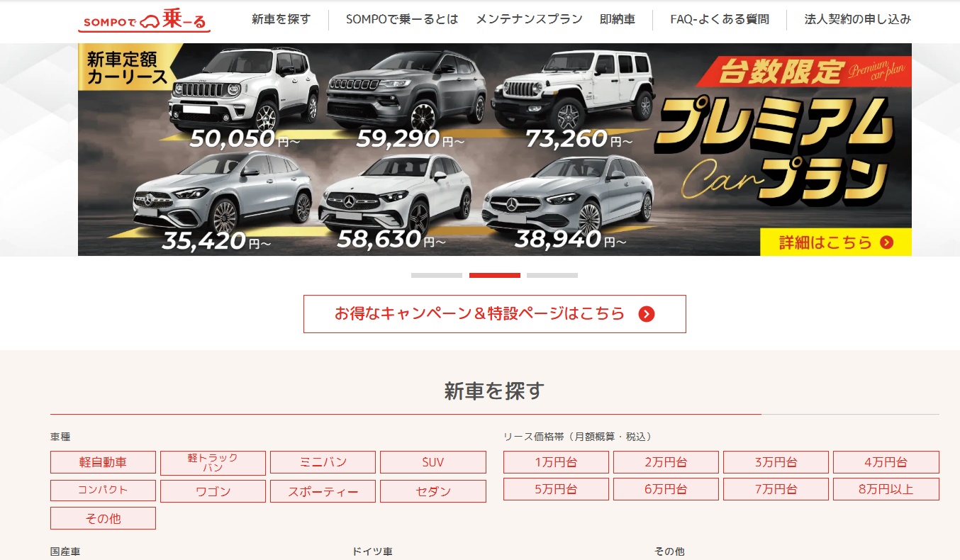960x560 pixels.
Task: Select 7万円台 lease price range
Action: coord(776,489)
